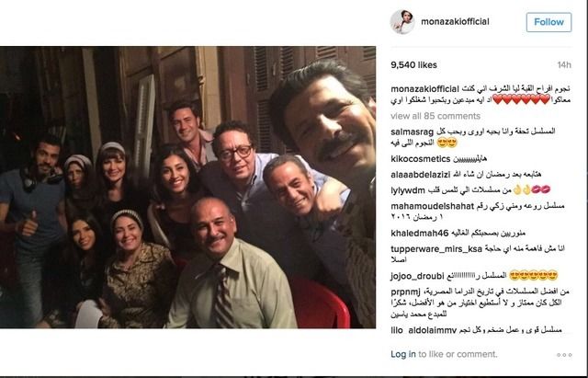Viewport: 588px width, 378px height.
Task: Open alaaabdelazizi's profile from the comments
Action: point(420,175)
